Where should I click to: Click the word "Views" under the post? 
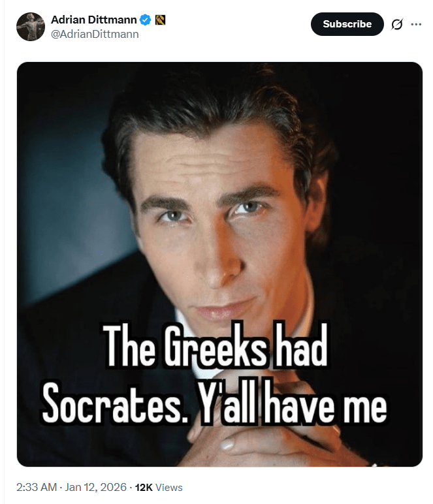tap(169, 488)
